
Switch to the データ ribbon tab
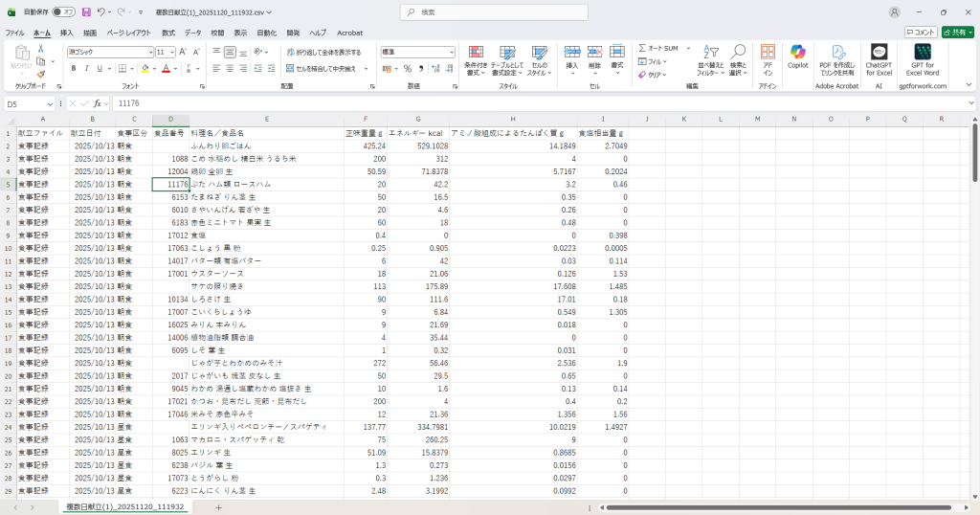pos(193,33)
